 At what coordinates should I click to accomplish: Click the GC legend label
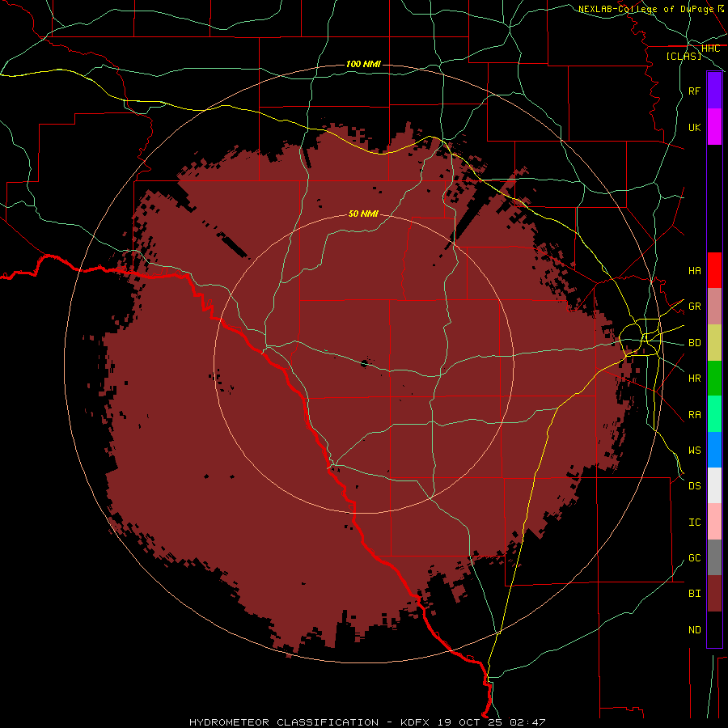coord(695,558)
